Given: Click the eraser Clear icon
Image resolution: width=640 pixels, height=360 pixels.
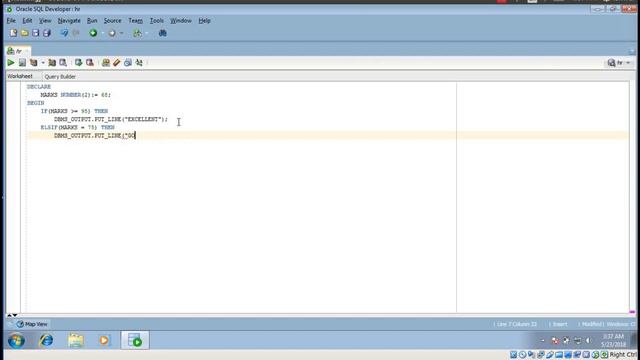Looking at the screenshot, I should point(117,62).
